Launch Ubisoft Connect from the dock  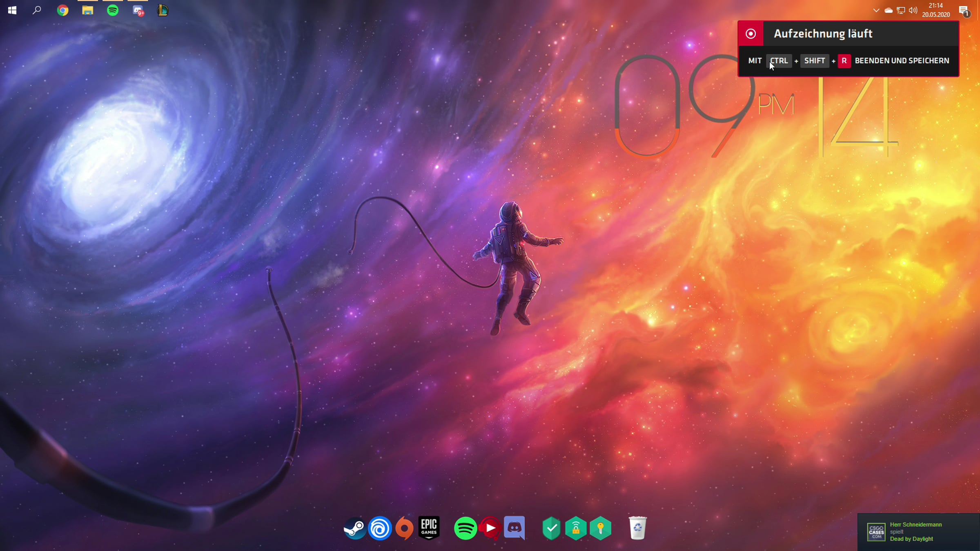[x=380, y=528]
